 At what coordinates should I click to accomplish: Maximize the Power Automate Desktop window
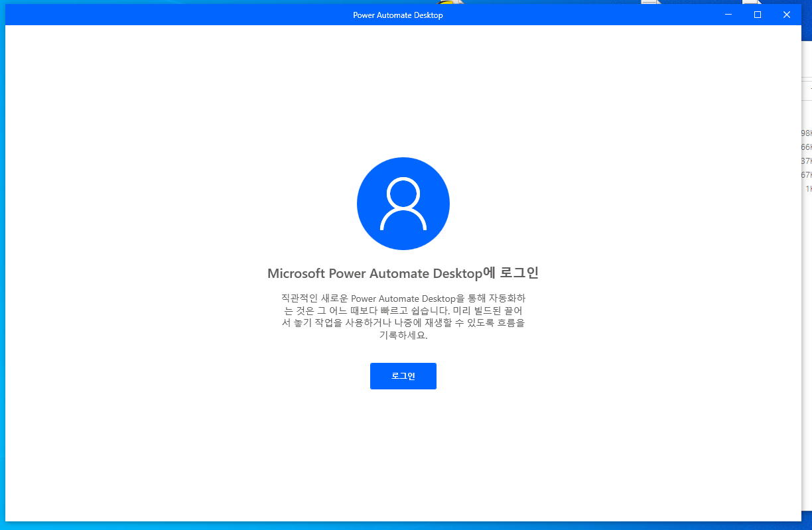pos(758,15)
